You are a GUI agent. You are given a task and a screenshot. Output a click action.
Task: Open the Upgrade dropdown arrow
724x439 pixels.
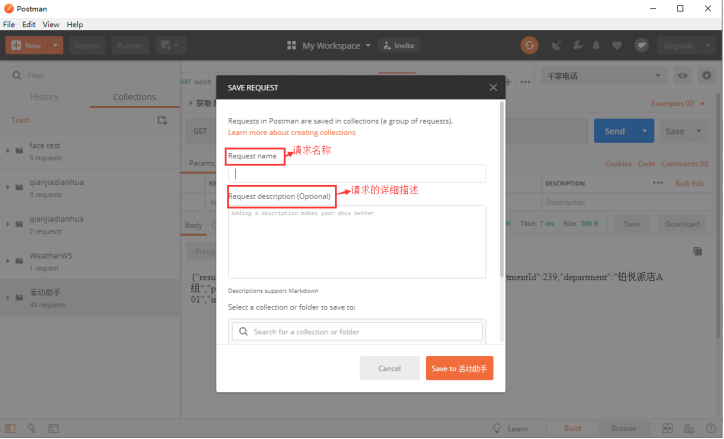point(708,45)
